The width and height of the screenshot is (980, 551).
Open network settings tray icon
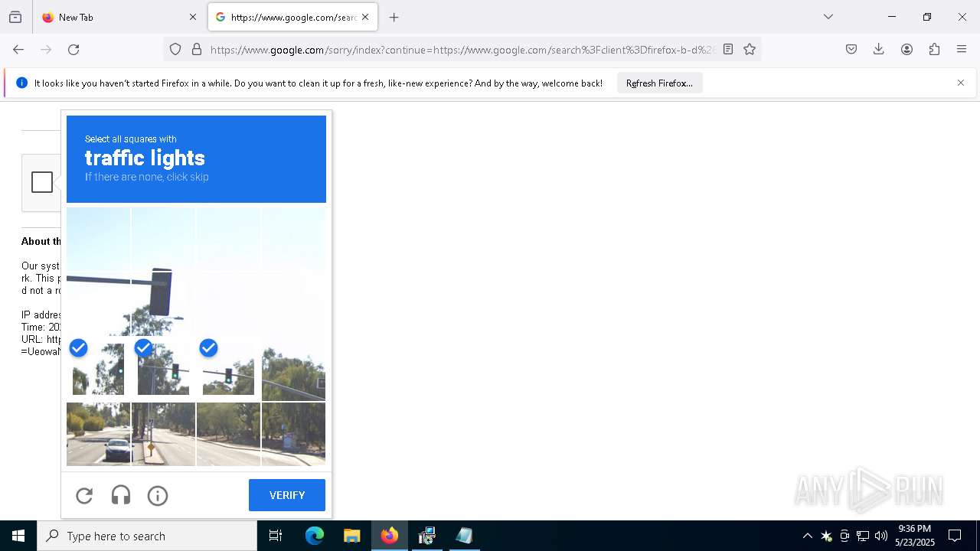[863, 536]
